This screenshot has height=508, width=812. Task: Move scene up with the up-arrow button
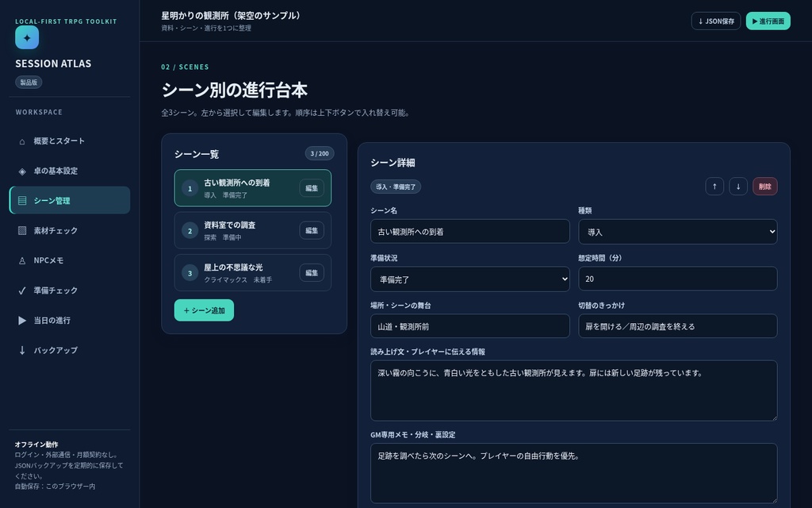714,187
